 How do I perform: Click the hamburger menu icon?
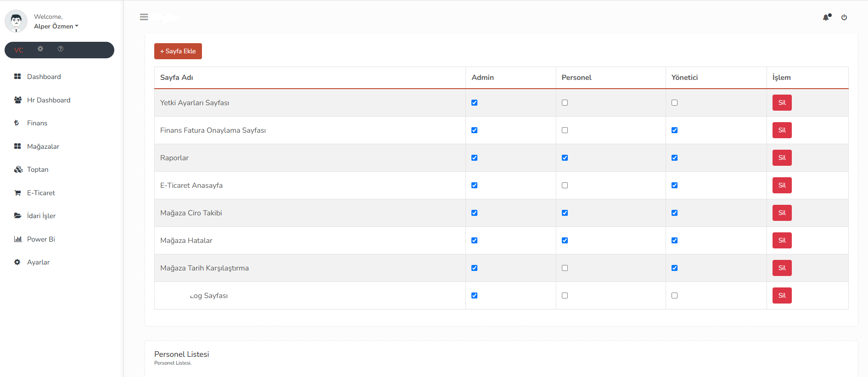(x=144, y=17)
